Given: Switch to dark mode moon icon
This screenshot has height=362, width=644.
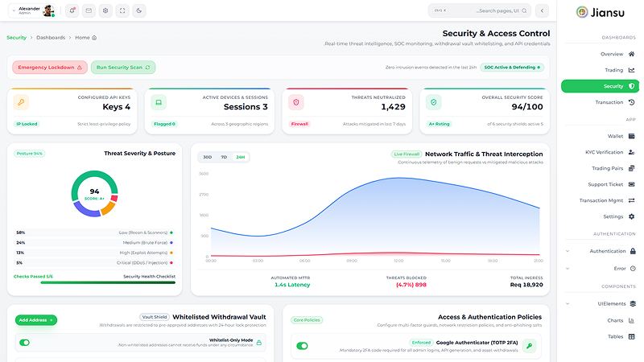Looking at the screenshot, I should [139, 10].
